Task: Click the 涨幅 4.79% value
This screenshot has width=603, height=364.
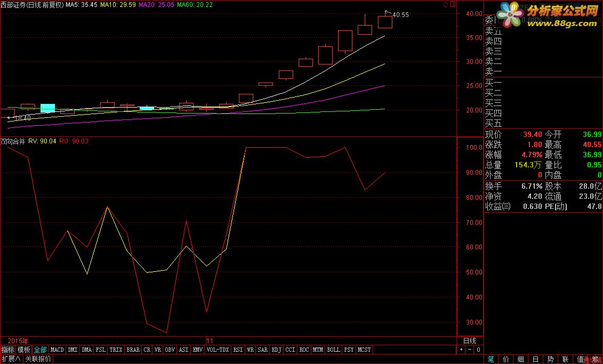Action: coord(532,155)
